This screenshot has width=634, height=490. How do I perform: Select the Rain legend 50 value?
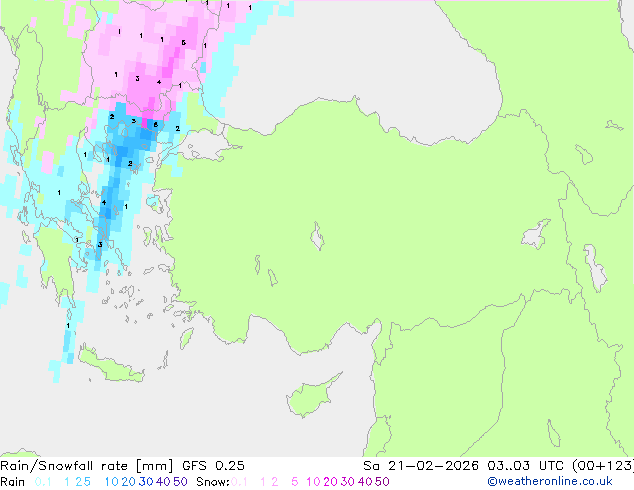pos(180,482)
